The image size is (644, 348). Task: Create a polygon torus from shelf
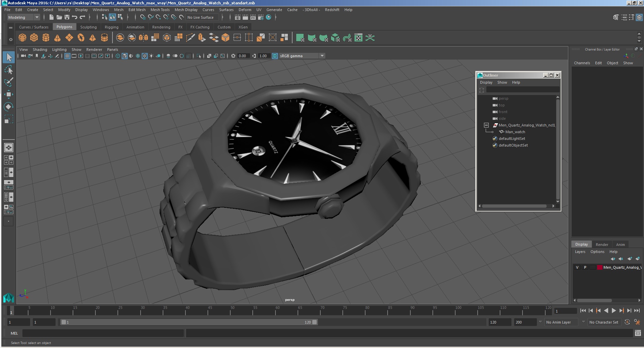pyautogui.click(x=81, y=38)
